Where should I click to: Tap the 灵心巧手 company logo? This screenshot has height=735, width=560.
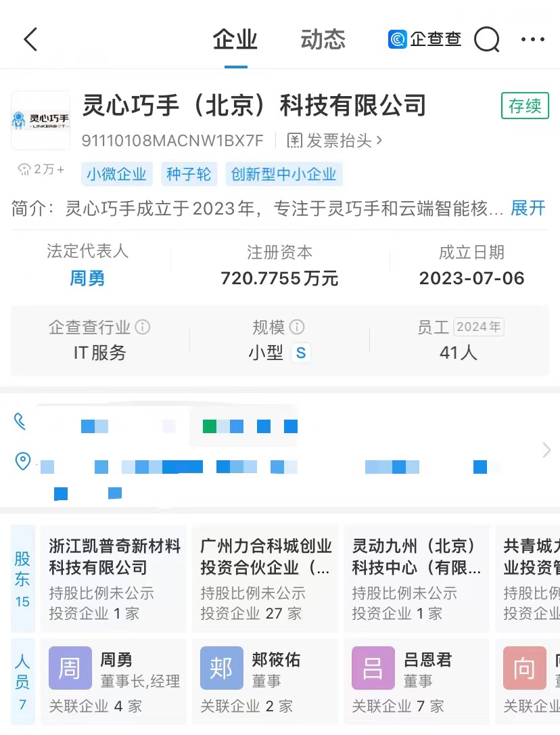(41, 120)
